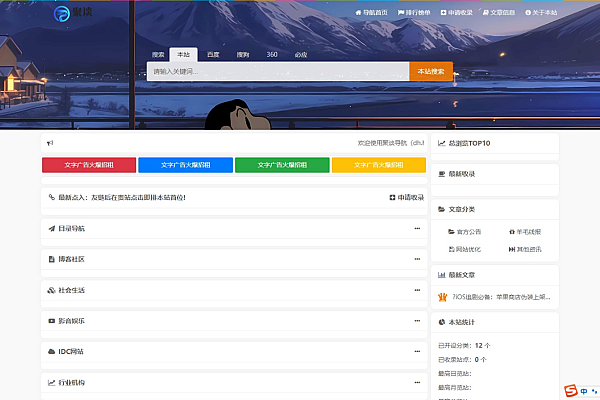Open more options for 行业机构

click(417, 382)
